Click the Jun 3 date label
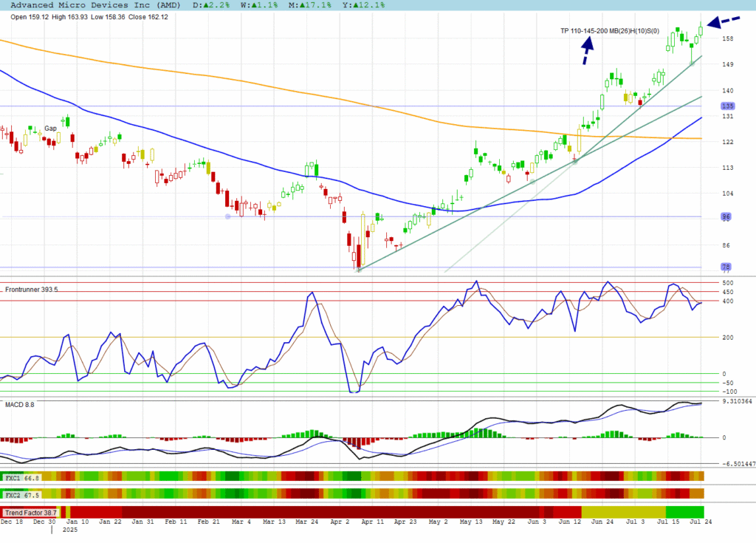The height and width of the screenshot is (543, 756). [537, 522]
